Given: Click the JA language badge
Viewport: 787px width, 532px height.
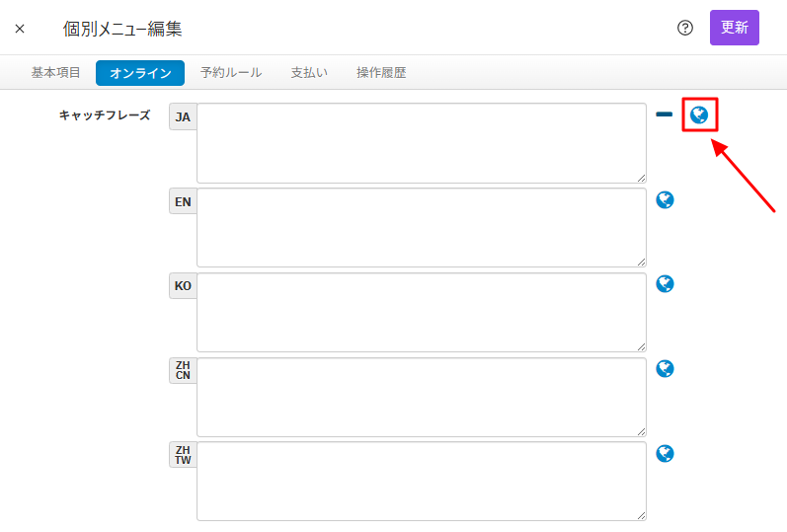Looking at the screenshot, I should coord(183,116).
